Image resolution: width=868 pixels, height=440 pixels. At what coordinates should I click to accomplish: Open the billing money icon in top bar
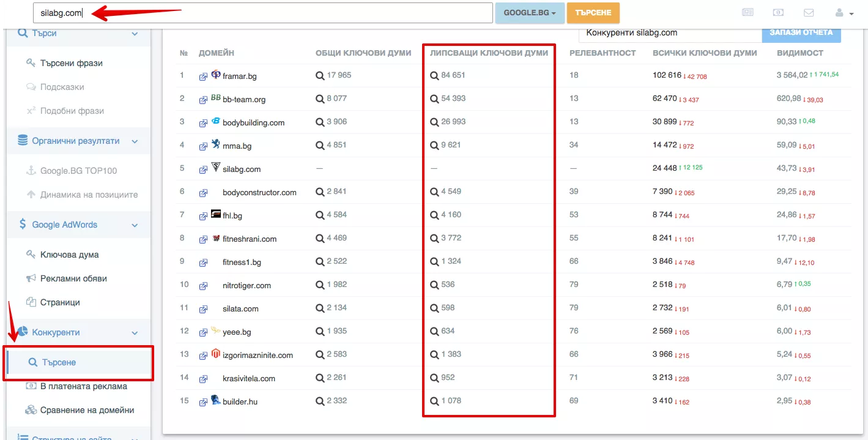(778, 12)
